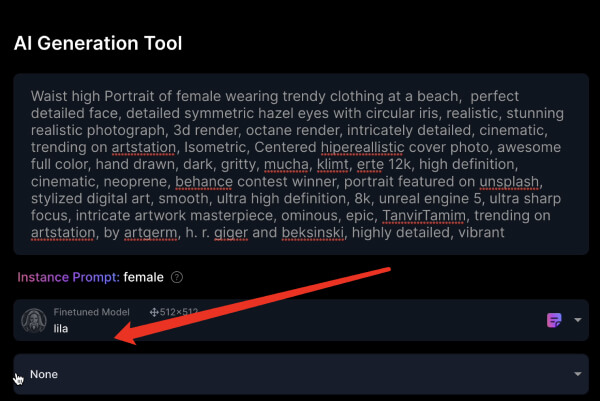Click the 'Finetuned Model' label text

93,313
